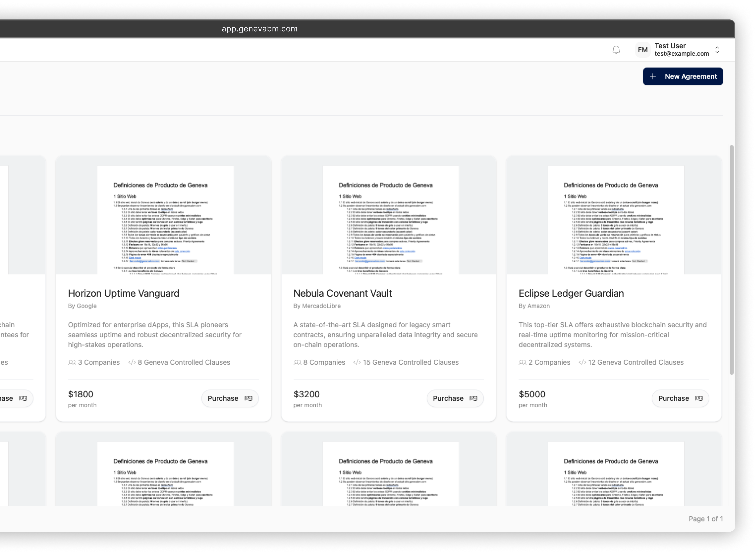
Task: Click the $1800 price
Action: [x=81, y=394]
